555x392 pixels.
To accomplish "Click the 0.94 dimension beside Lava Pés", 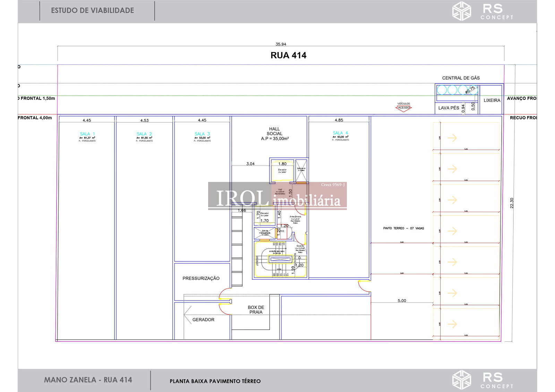I will 463,108.
